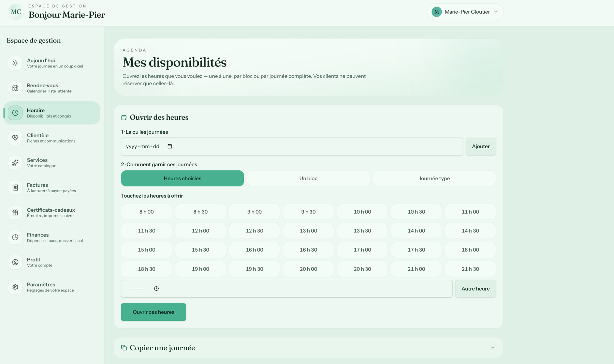Open Rendez-vous in the sidebar

[52, 88]
